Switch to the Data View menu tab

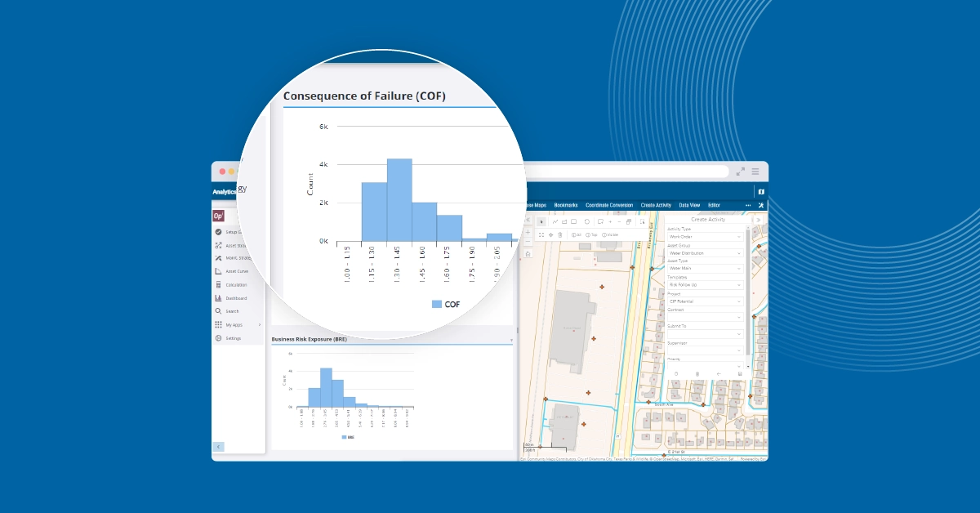pos(689,205)
